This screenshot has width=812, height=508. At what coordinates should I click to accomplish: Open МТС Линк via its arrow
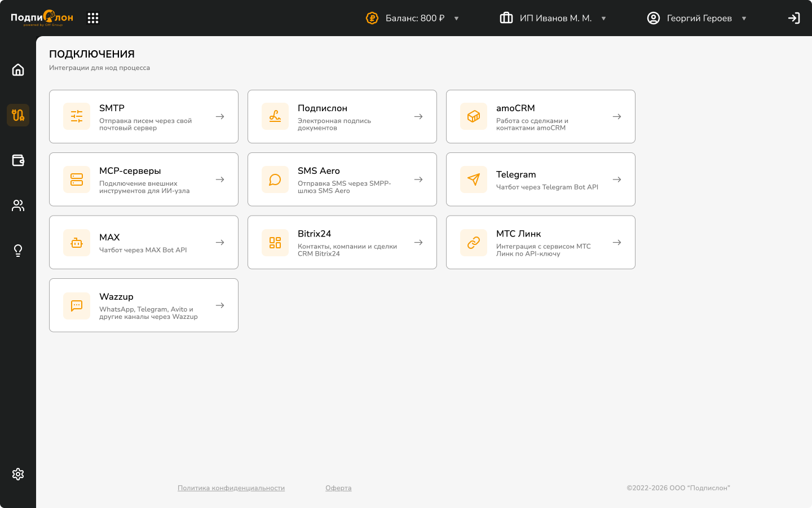pyautogui.click(x=617, y=243)
